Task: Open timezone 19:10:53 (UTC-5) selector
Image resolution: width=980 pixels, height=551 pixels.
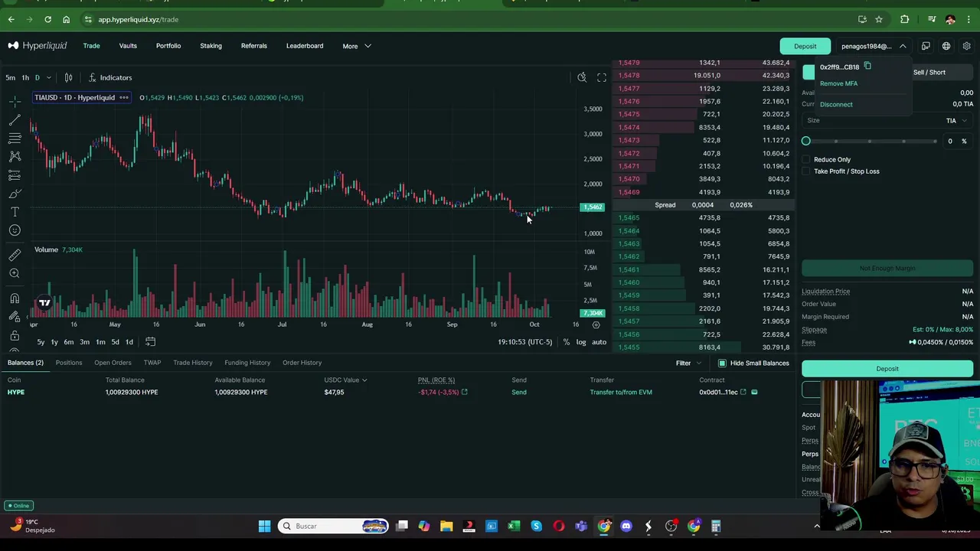Action: tap(524, 342)
